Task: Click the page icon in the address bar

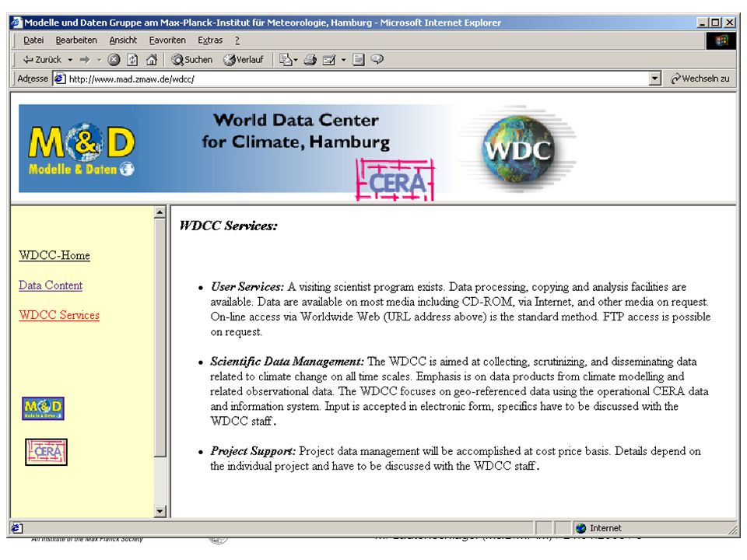Action: [60, 79]
